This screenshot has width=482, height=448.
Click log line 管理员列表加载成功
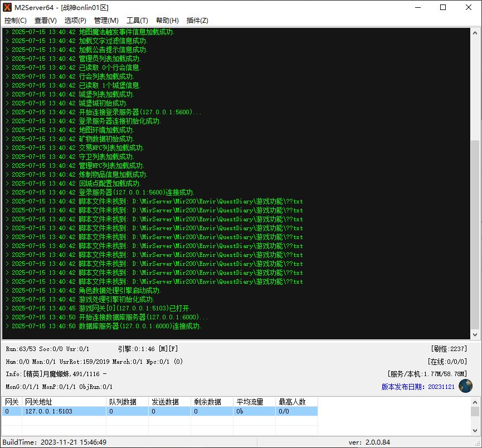73,59
